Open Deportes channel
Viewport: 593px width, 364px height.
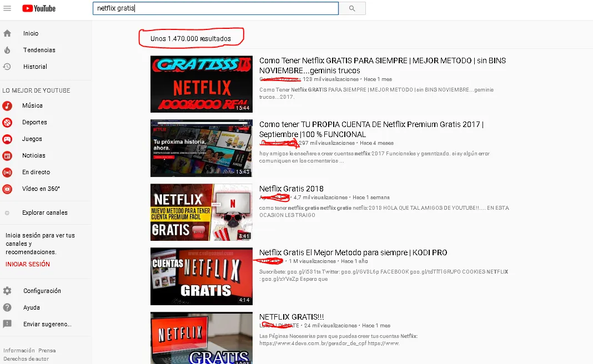[34, 122]
